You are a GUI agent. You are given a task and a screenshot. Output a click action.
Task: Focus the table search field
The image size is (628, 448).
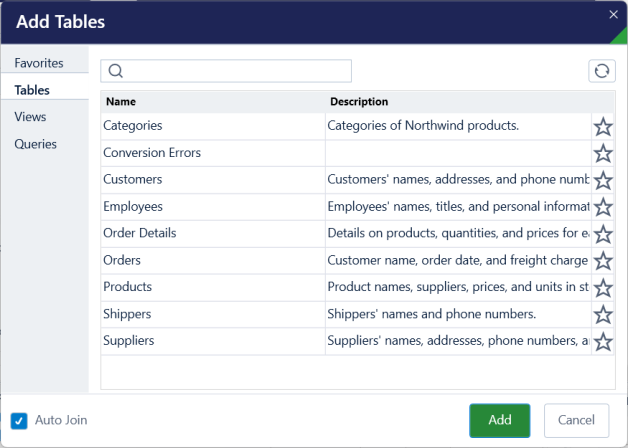click(x=226, y=71)
